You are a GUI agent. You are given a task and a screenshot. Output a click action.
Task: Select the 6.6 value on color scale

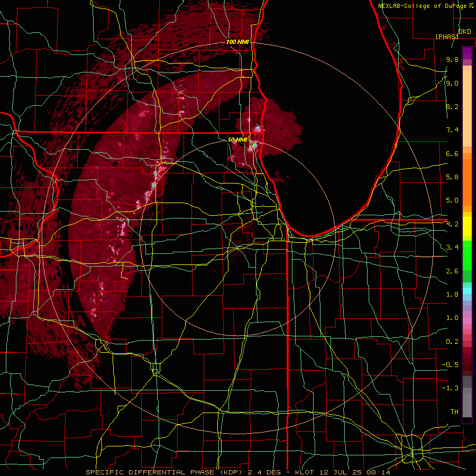pos(452,153)
